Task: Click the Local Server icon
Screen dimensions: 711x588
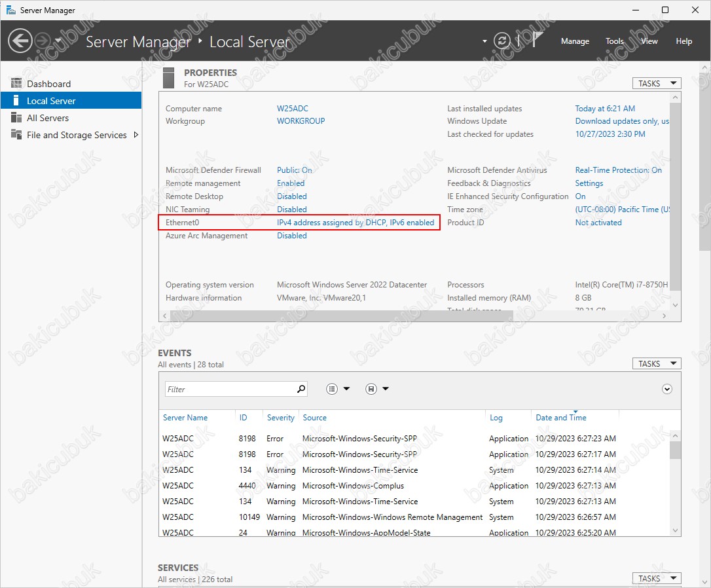Action: point(16,100)
